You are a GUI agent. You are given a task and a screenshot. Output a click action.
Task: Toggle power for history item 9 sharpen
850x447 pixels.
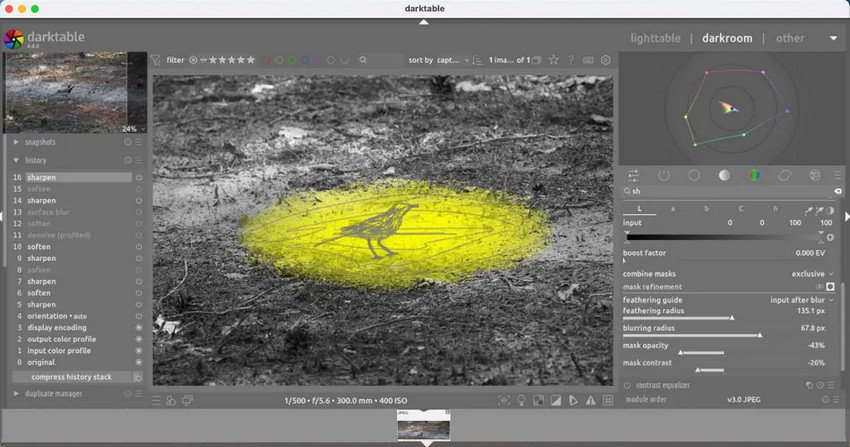tap(139, 258)
